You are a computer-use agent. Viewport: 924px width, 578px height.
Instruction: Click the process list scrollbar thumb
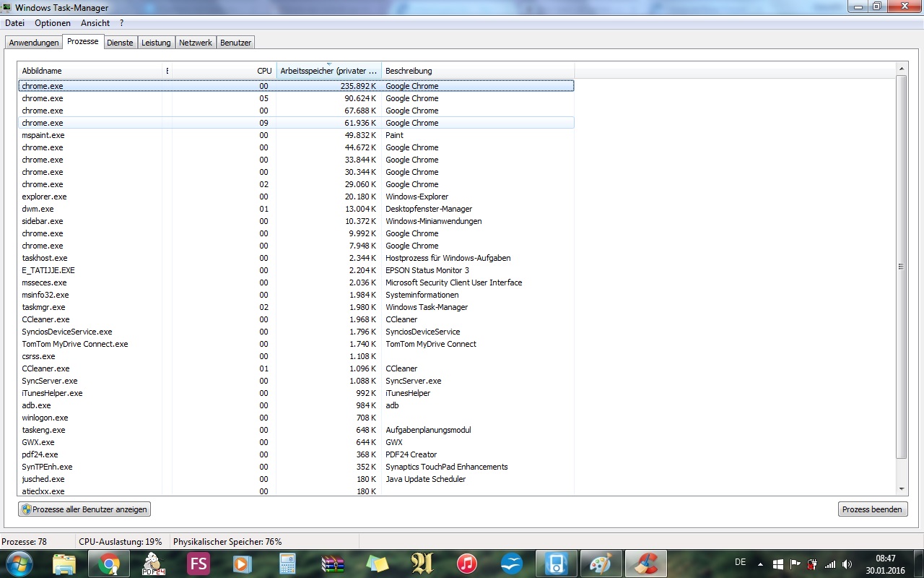tap(901, 267)
